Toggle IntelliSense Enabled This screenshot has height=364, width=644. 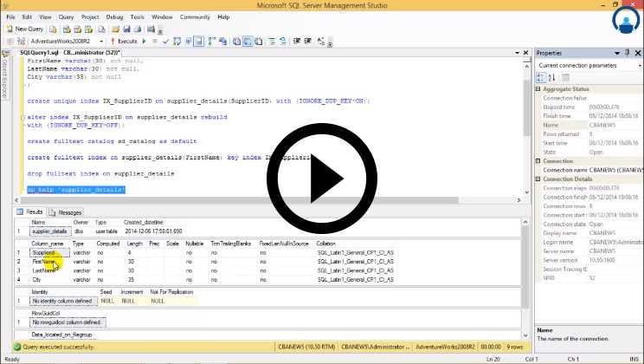tap(198, 41)
